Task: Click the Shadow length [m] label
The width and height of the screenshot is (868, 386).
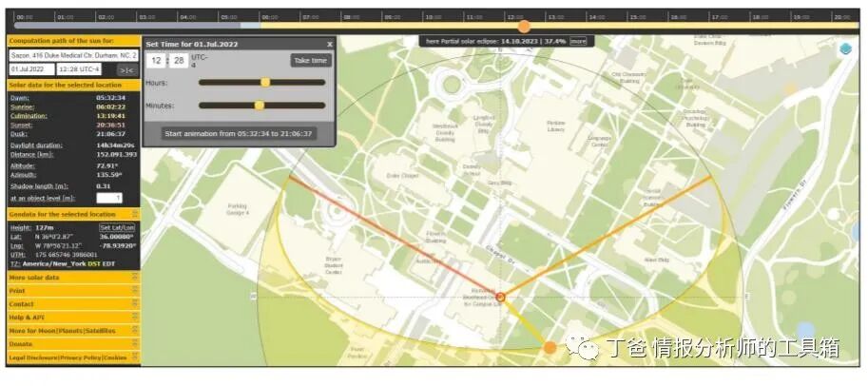Action: [x=36, y=186]
